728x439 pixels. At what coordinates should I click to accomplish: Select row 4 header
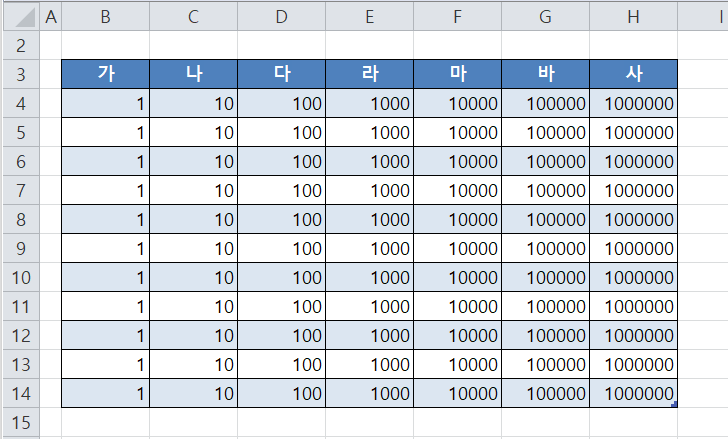pyautogui.click(x=21, y=103)
